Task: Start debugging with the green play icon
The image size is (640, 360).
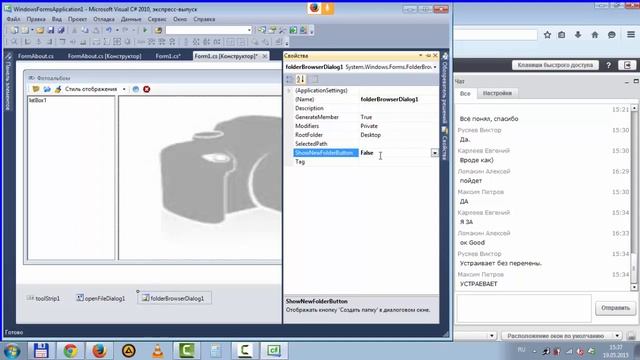Action: point(145,30)
